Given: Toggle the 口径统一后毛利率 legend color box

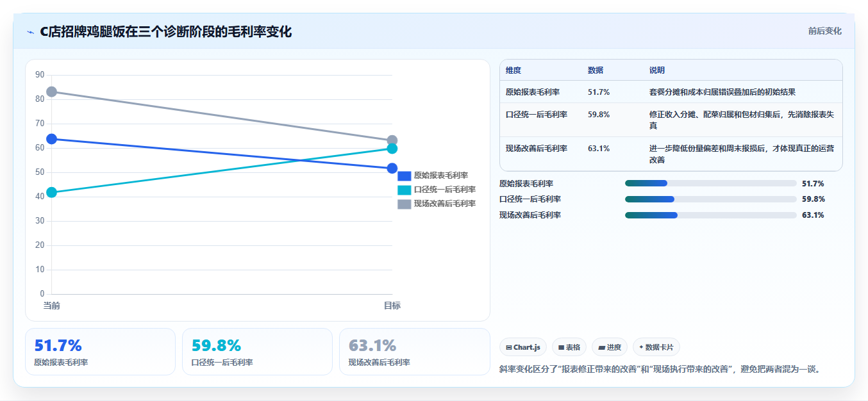Looking at the screenshot, I should (405, 190).
